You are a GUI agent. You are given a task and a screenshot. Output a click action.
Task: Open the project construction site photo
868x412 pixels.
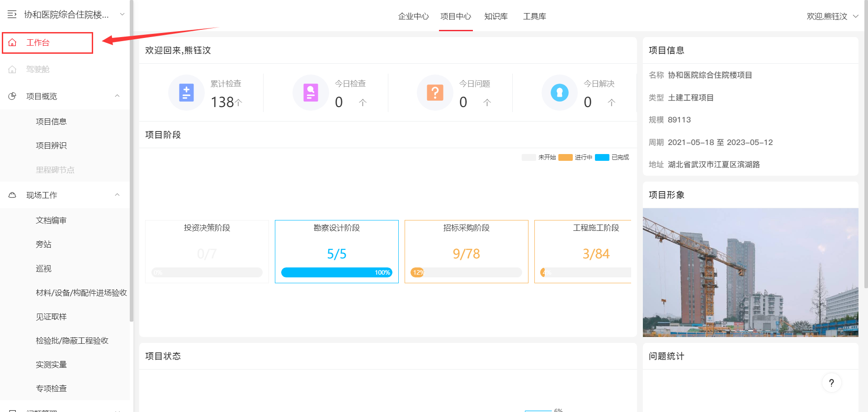[x=750, y=272]
